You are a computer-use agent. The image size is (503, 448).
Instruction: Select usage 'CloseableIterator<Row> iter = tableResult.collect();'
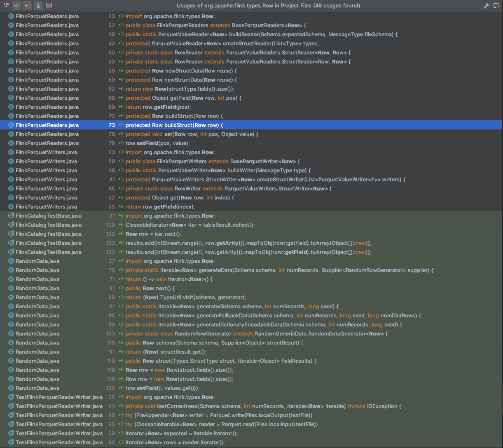(x=190, y=225)
